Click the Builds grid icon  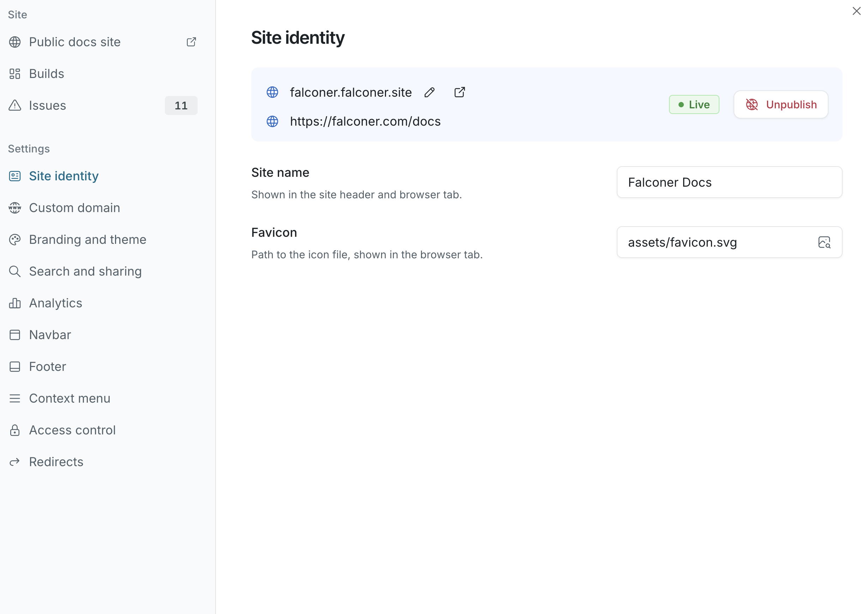pyautogui.click(x=15, y=74)
